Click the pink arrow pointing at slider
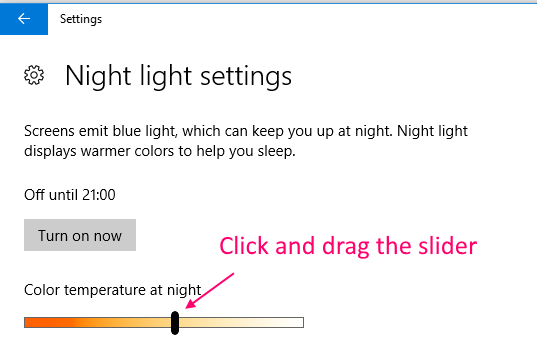Image resolution: width=537 pixels, height=362 pixels. pyautogui.click(x=209, y=291)
